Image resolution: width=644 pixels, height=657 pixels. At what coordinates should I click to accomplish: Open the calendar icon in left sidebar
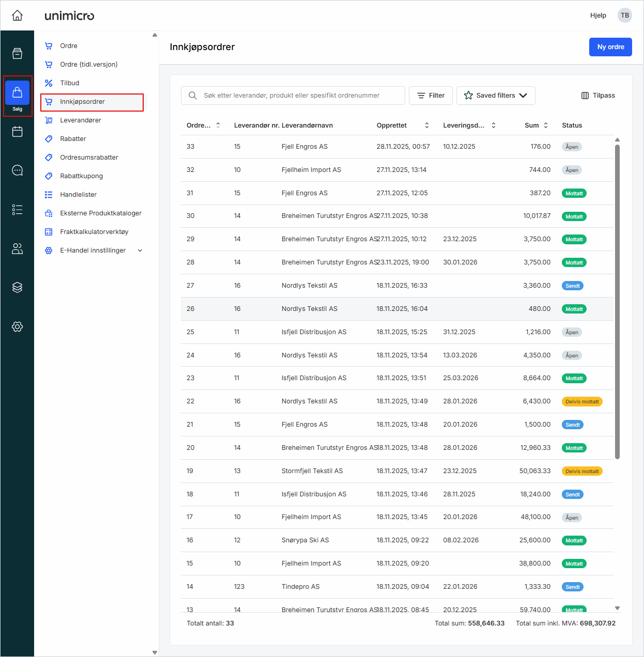pos(17,132)
